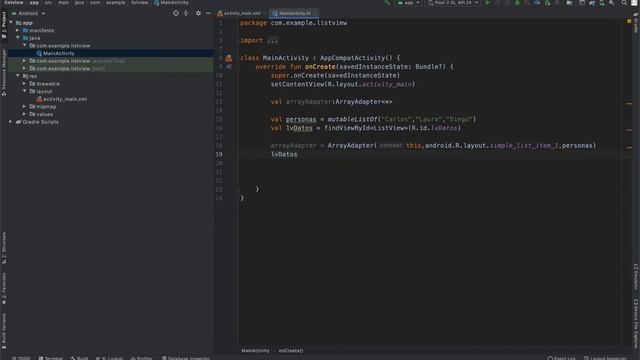This screenshot has width=640, height=360.
Task: Open the Pixel 2 XL device dropdown
Action: (x=453, y=3)
